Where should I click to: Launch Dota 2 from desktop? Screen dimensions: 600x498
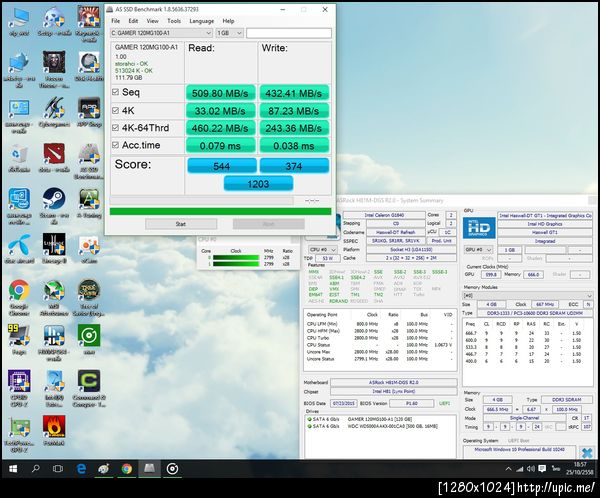pos(54,153)
